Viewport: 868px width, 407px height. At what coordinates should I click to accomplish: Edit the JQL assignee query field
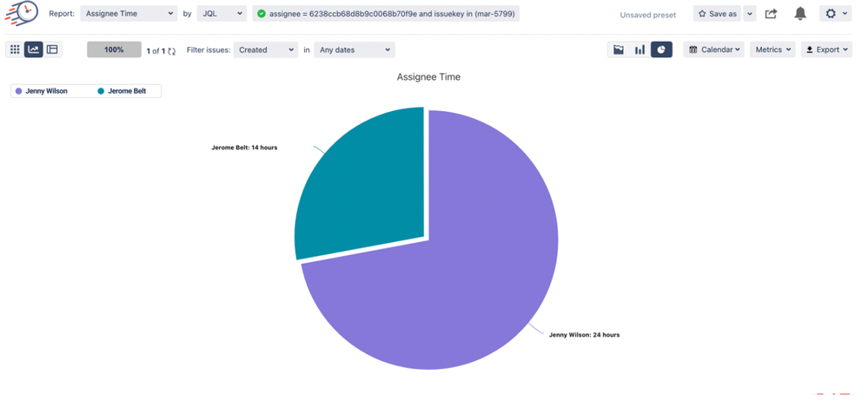click(x=386, y=14)
